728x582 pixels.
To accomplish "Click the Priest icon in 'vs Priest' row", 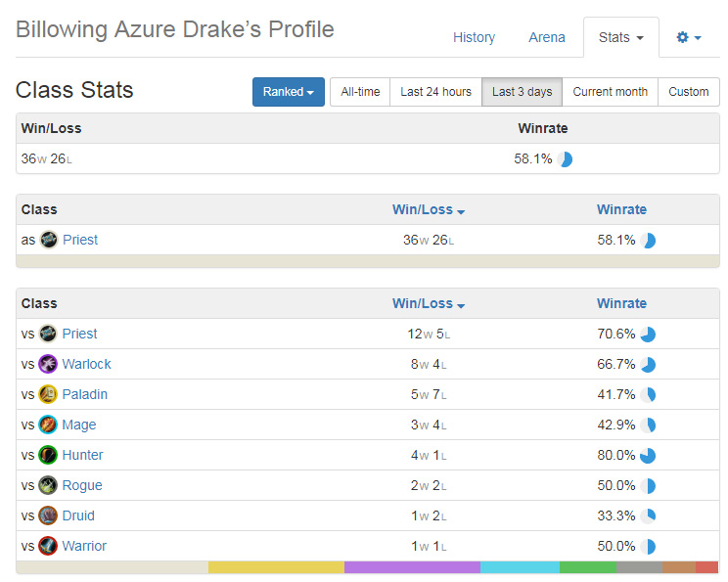I will [48, 334].
